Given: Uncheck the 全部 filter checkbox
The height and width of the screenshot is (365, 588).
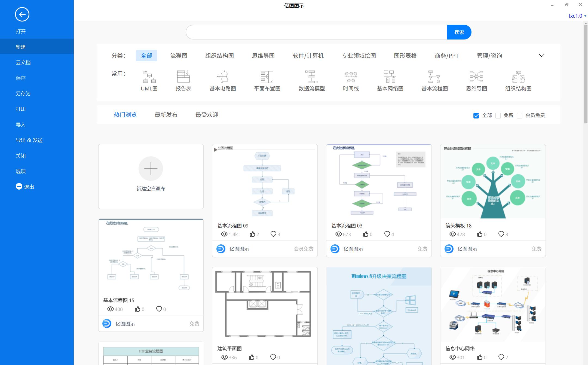Looking at the screenshot, I should tap(476, 115).
